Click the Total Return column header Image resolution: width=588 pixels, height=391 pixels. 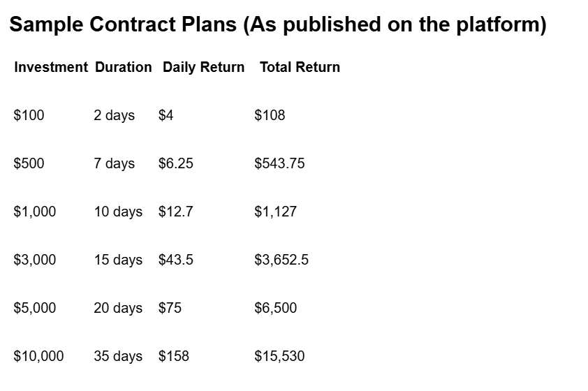(x=300, y=68)
